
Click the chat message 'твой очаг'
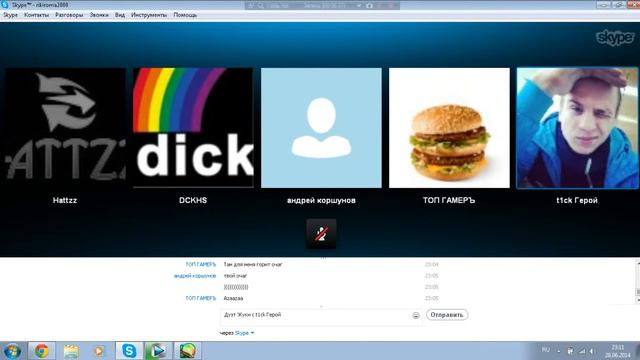[235, 276]
